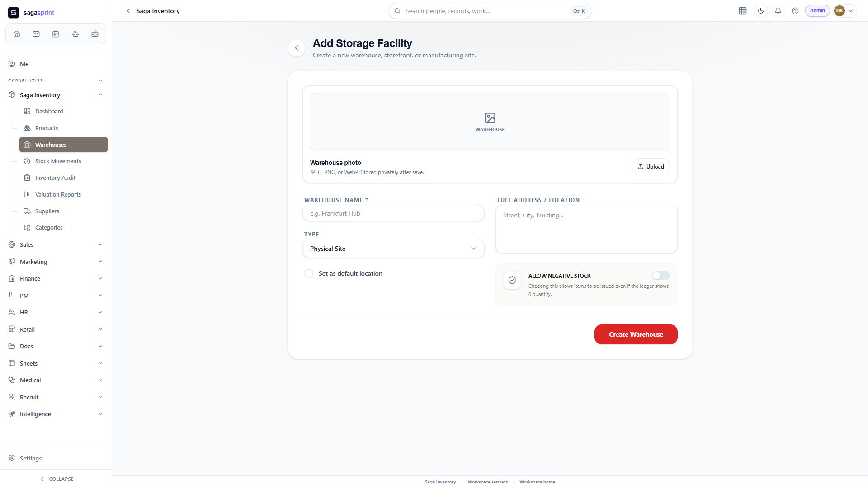Screen dimensions: 868x488
Task: Click the Create Warehouse button
Action: coord(636,334)
